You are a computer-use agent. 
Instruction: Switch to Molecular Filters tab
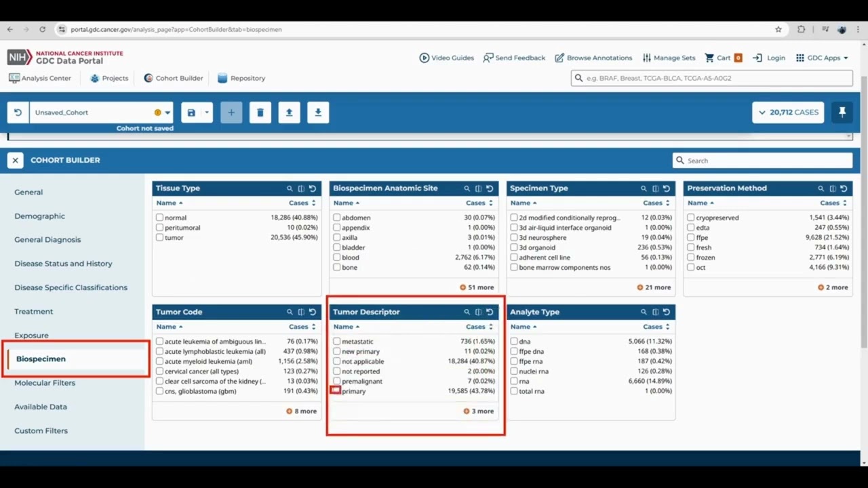point(45,383)
